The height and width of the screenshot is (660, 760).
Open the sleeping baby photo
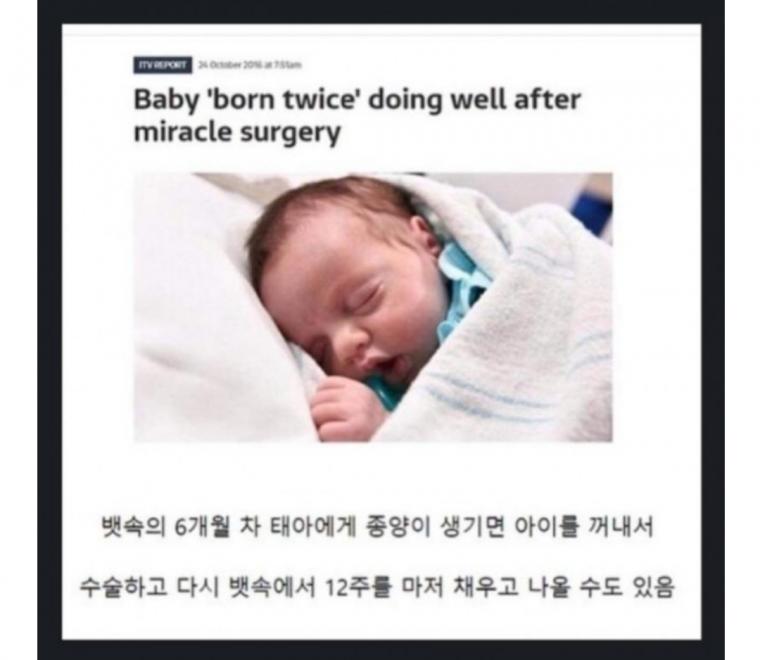tap(373, 307)
